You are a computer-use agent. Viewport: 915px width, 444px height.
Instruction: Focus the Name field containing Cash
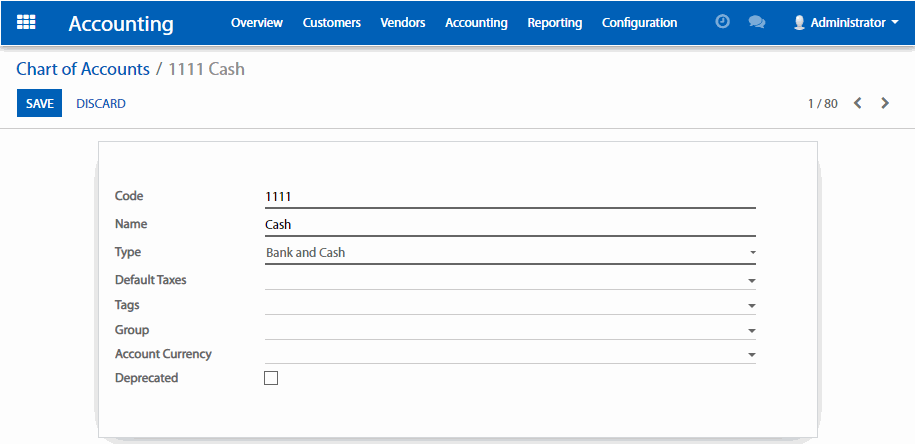click(x=508, y=225)
